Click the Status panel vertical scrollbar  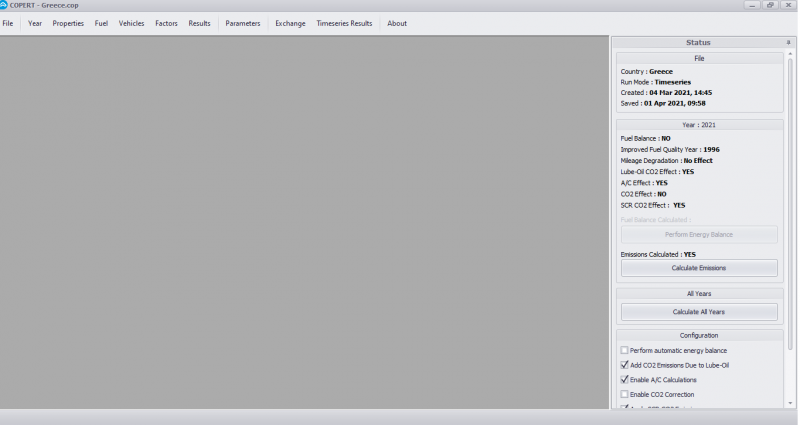click(x=790, y=200)
